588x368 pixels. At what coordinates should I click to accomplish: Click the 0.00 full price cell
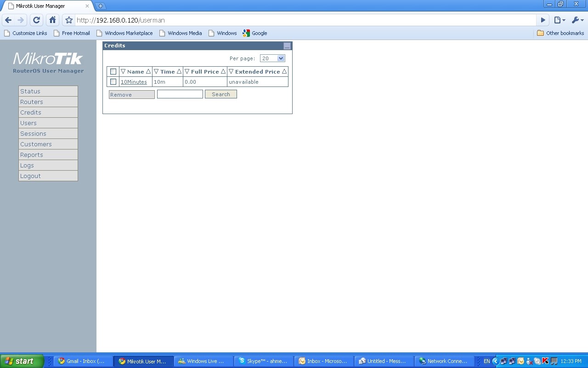pos(205,82)
